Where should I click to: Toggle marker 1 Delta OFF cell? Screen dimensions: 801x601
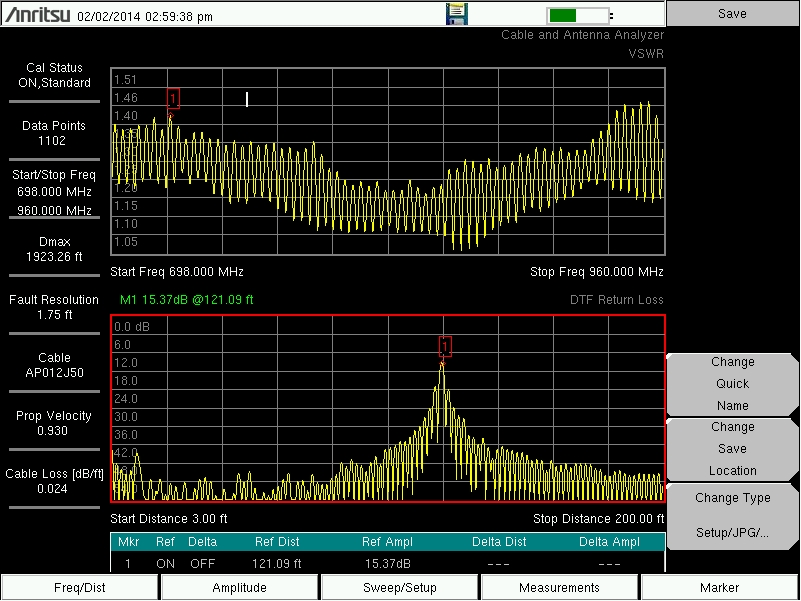click(x=202, y=564)
